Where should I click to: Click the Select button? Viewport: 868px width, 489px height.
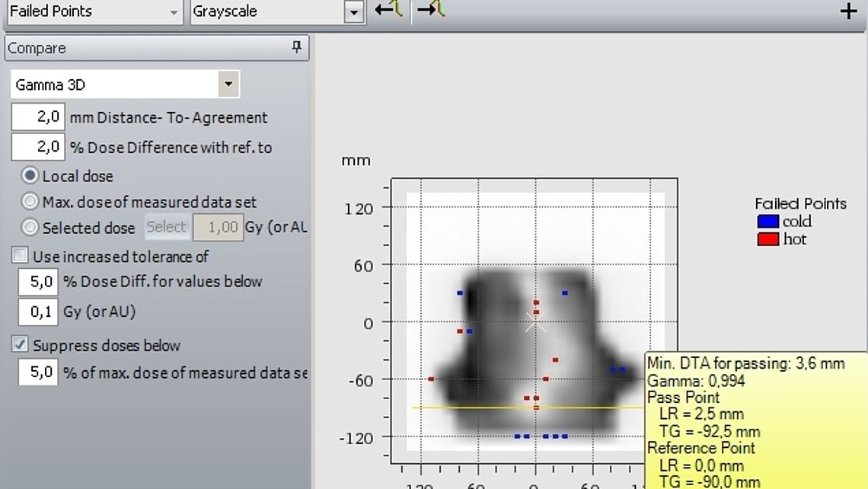tap(167, 227)
